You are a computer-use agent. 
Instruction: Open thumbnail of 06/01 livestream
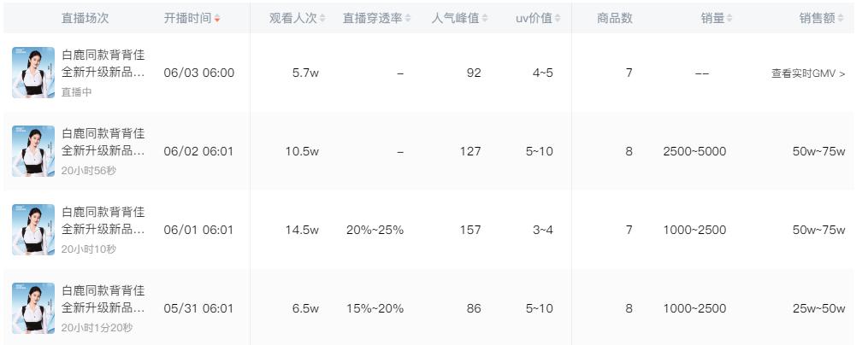[33, 230]
